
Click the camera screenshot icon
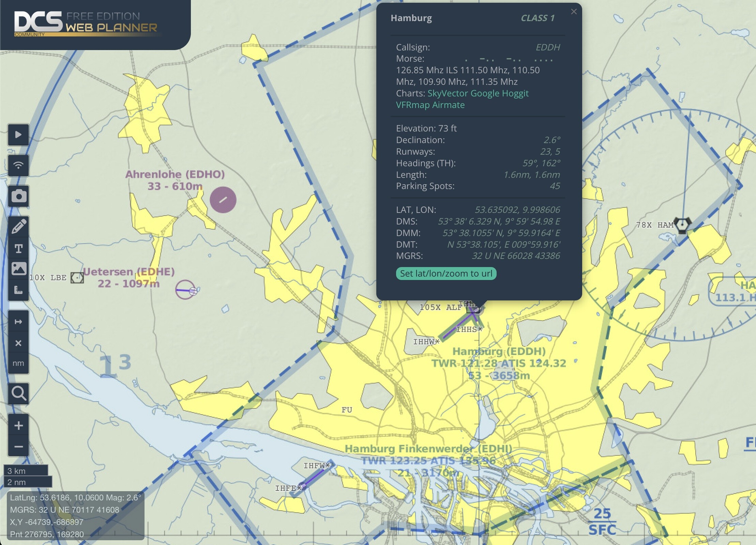click(18, 196)
